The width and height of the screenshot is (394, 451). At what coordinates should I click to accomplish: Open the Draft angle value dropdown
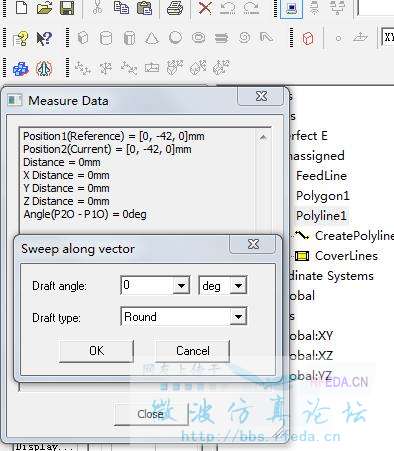tap(181, 285)
